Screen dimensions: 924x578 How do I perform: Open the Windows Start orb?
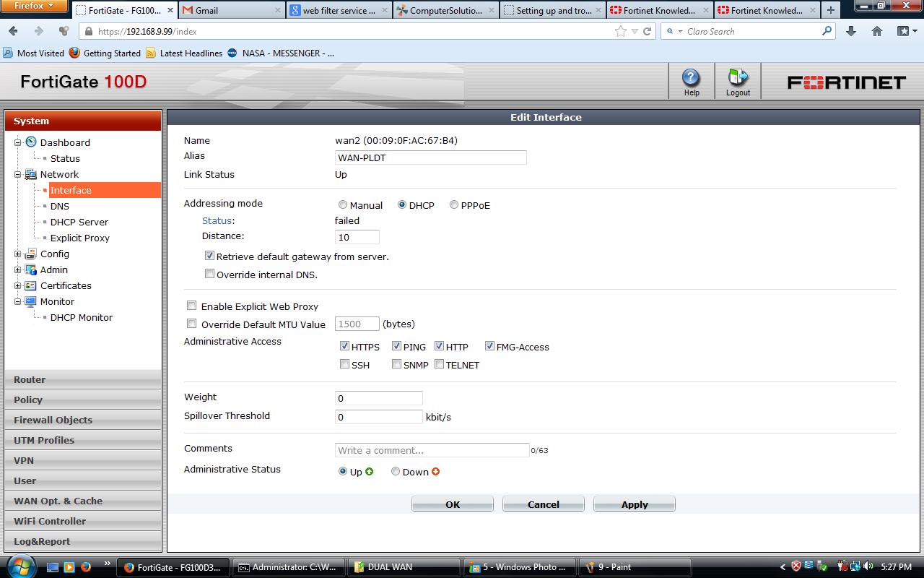[x=20, y=566]
